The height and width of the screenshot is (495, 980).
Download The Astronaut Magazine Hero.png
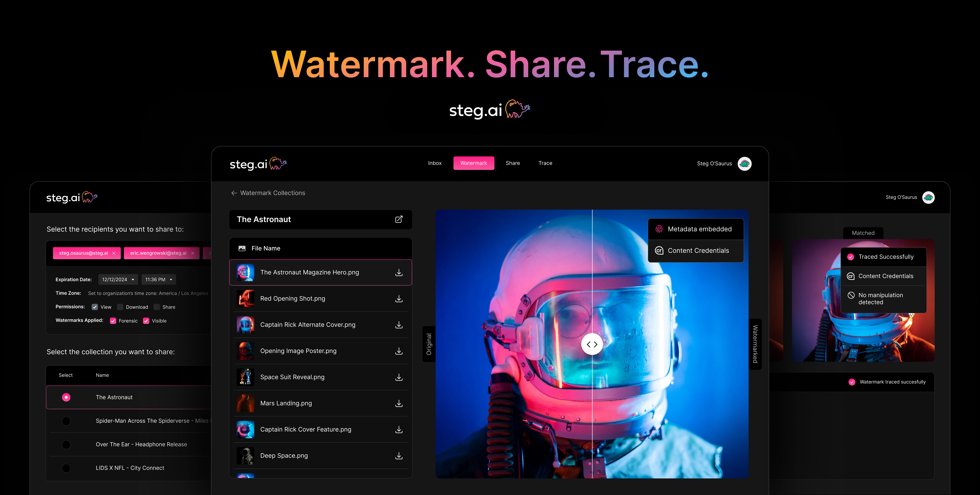point(399,273)
